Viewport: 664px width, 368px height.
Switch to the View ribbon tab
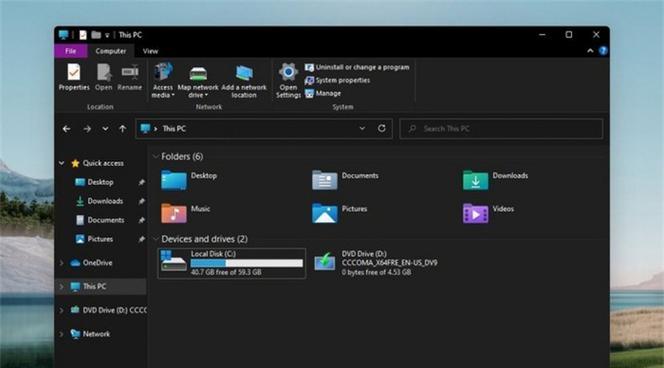pyautogui.click(x=150, y=51)
